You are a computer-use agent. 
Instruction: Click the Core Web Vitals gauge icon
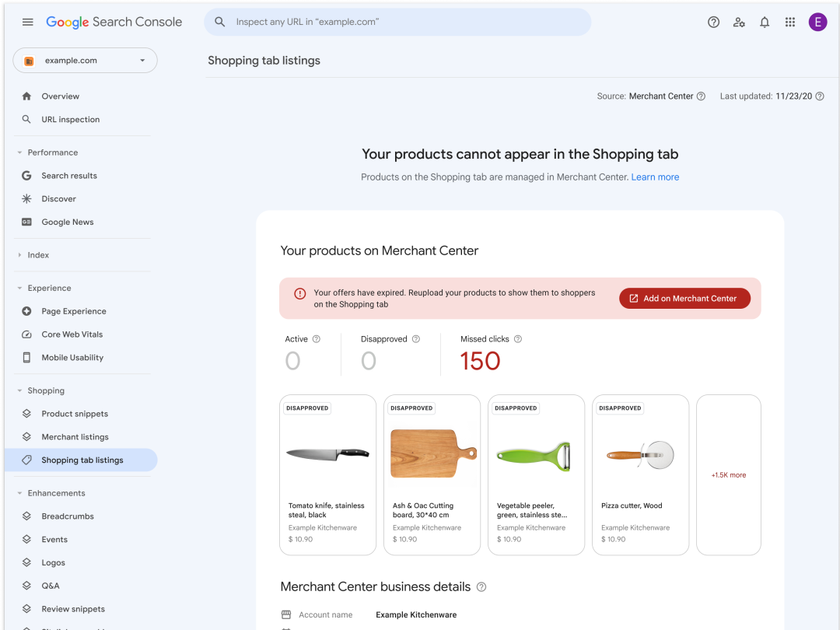click(26, 334)
